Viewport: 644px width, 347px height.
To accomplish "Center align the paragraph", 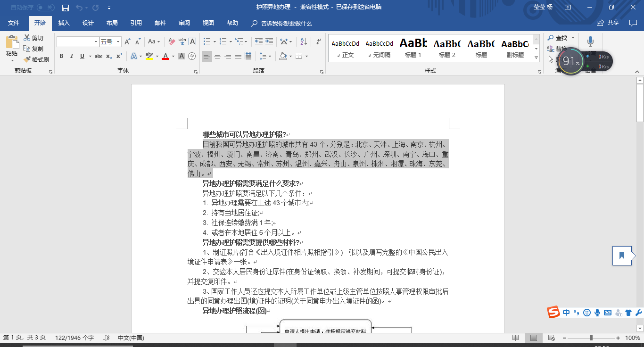I will coord(217,56).
